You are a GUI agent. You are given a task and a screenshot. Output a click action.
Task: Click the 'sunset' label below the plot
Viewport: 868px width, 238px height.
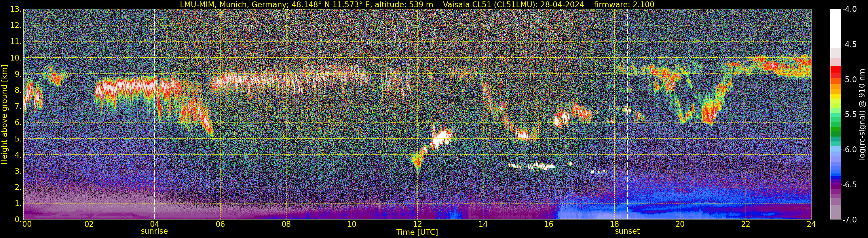(627, 231)
